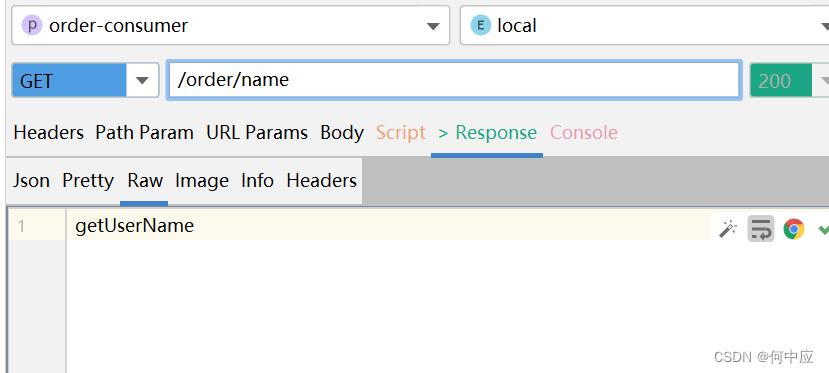The width and height of the screenshot is (829, 373).
Task: Switch to the request Headers tab
Action: point(49,133)
